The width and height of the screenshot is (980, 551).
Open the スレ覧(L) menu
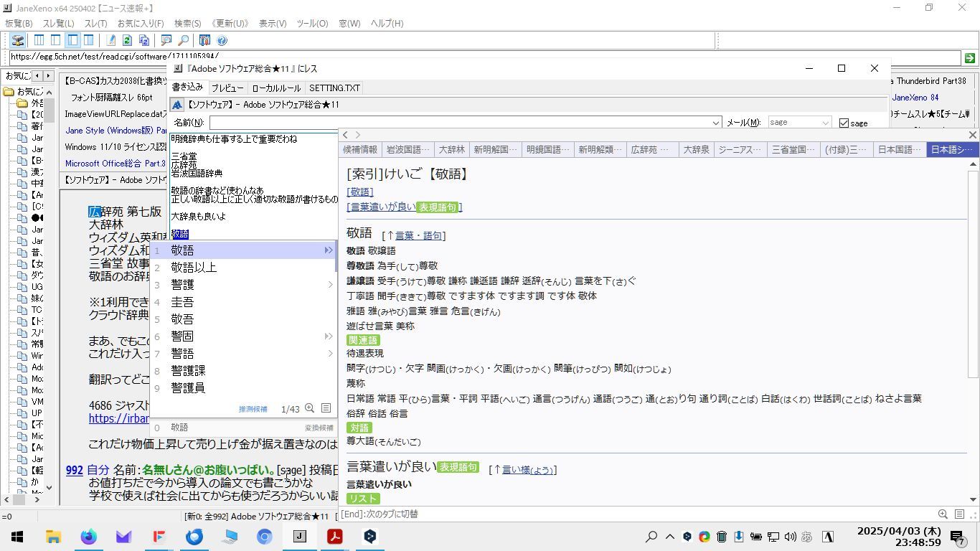[x=58, y=24]
